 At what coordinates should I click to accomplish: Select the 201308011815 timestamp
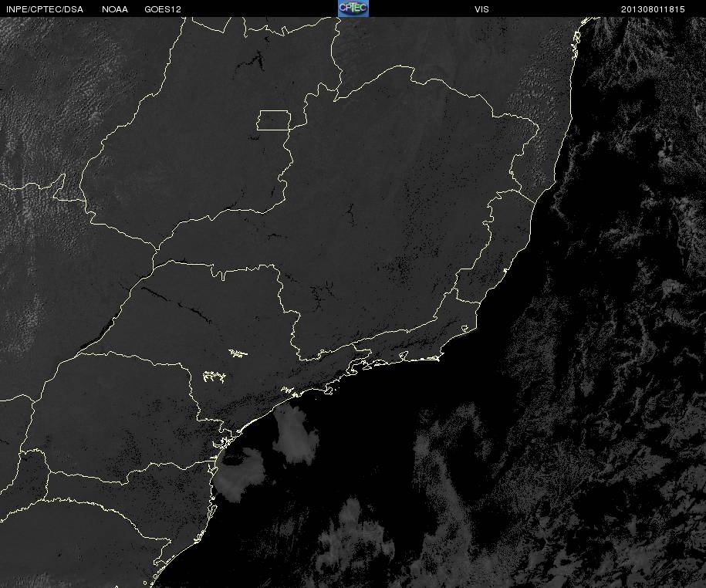653,9
